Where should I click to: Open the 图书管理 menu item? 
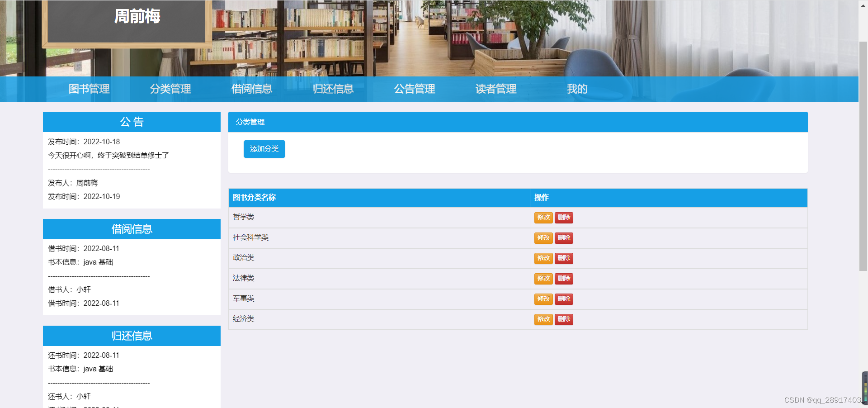[x=89, y=89]
